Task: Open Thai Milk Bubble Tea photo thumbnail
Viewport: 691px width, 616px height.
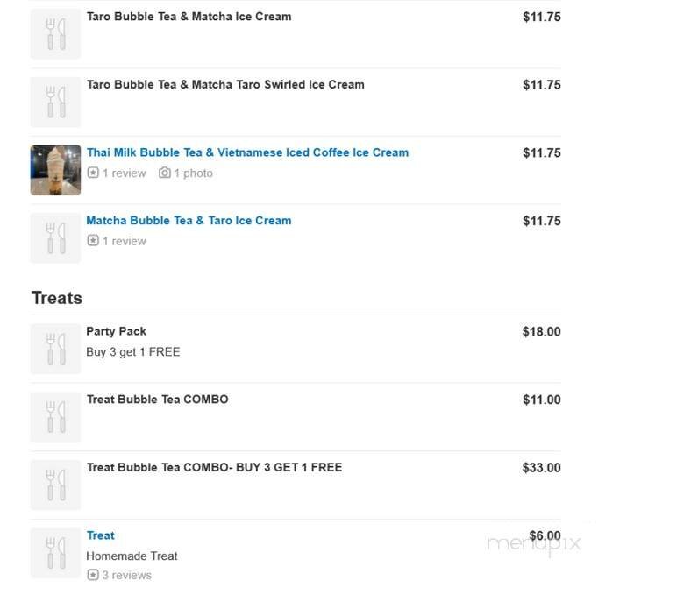Action: tap(55, 170)
